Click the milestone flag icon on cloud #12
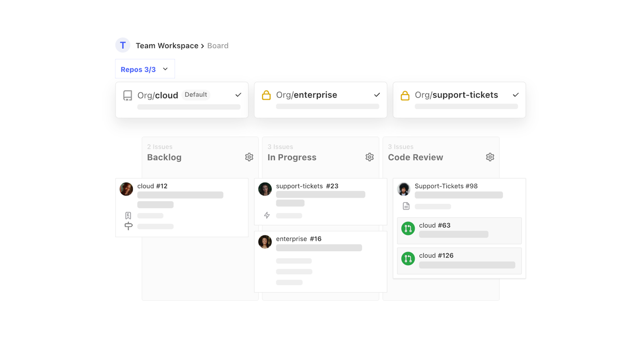 [x=128, y=226]
